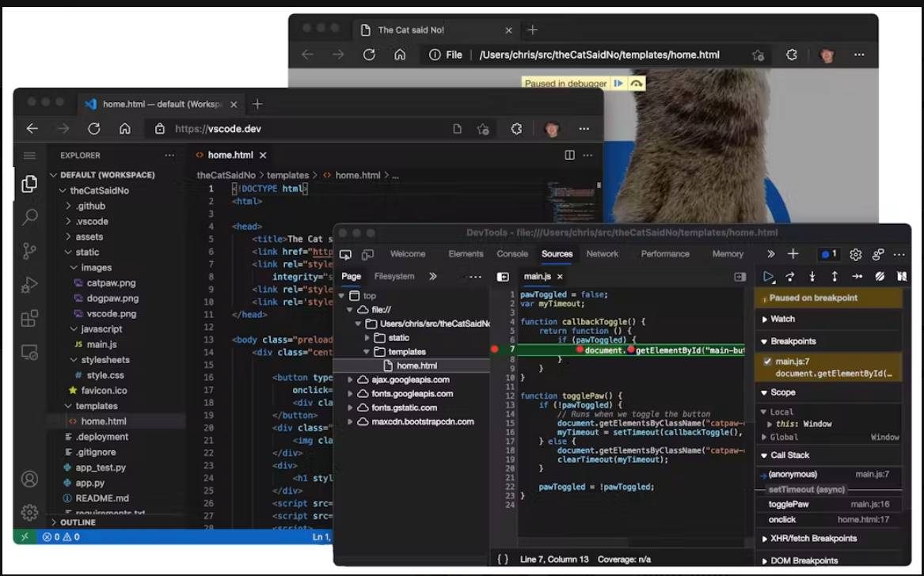Click errors and warnings indicator in VS Code status bar

click(x=61, y=537)
